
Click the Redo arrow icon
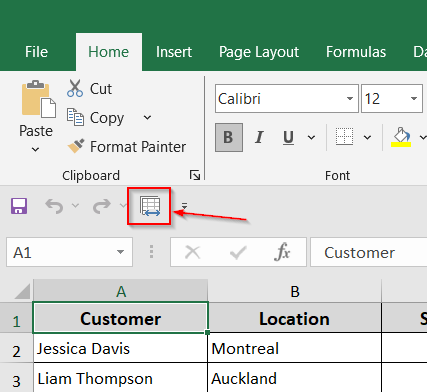click(101, 206)
